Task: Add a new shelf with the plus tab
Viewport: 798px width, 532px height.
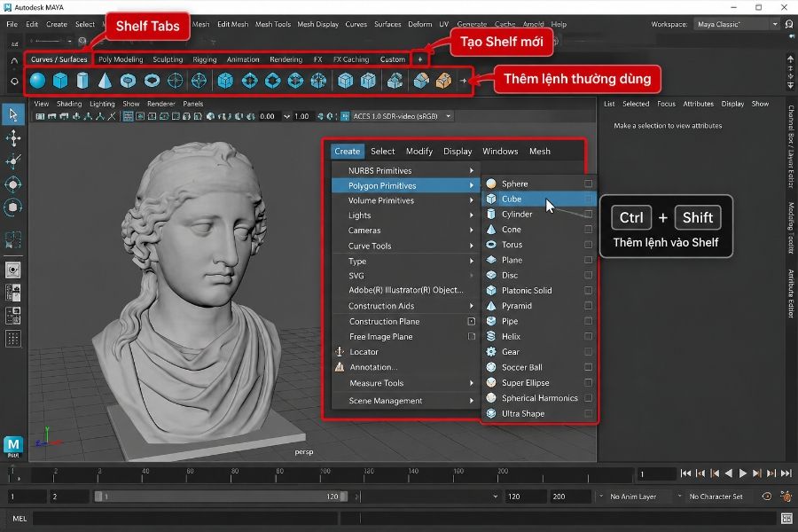Action: click(x=420, y=59)
